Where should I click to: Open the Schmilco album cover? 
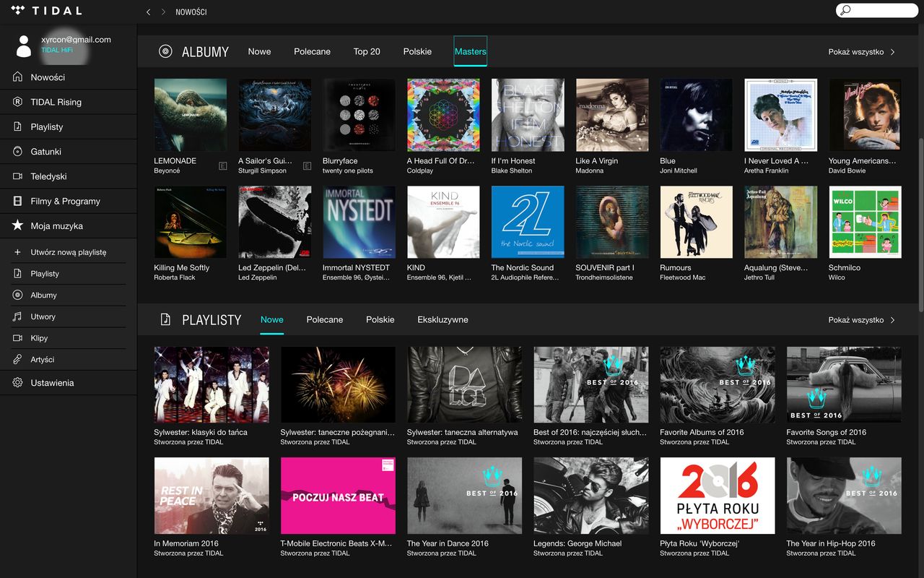click(865, 222)
